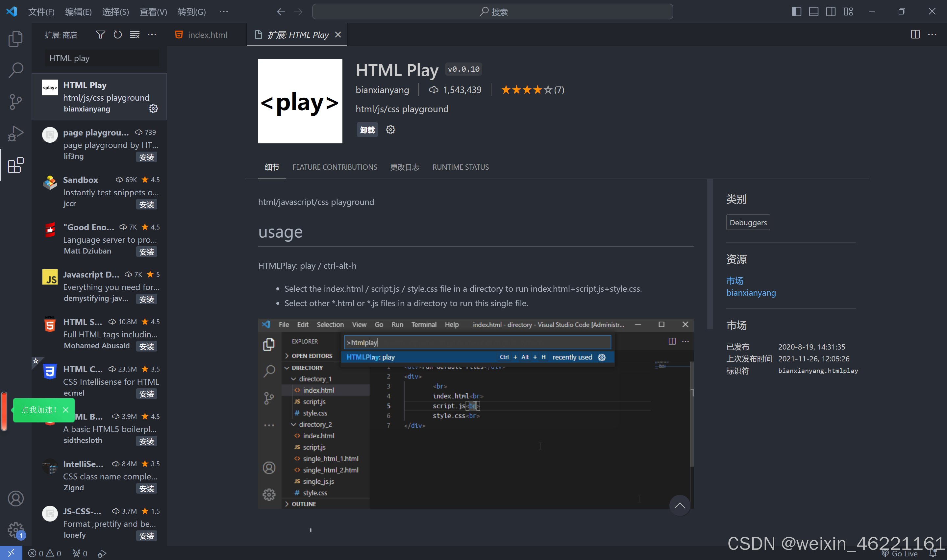The height and width of the screenshot is (560, 947).
Task: Click 卸载 to uninstall HTML Play
Action: [366, 130]
